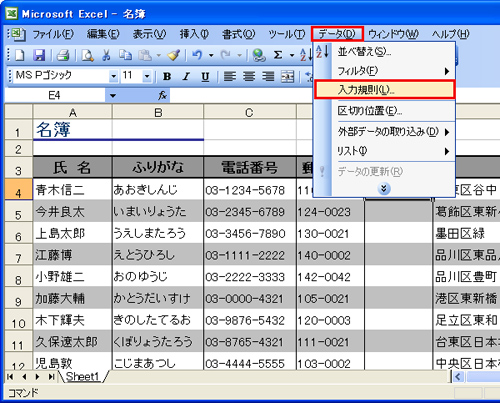Go to first sheet navigation arrow
The width and height of the screenshot is (500, 403).
click(x=10, y=377)
